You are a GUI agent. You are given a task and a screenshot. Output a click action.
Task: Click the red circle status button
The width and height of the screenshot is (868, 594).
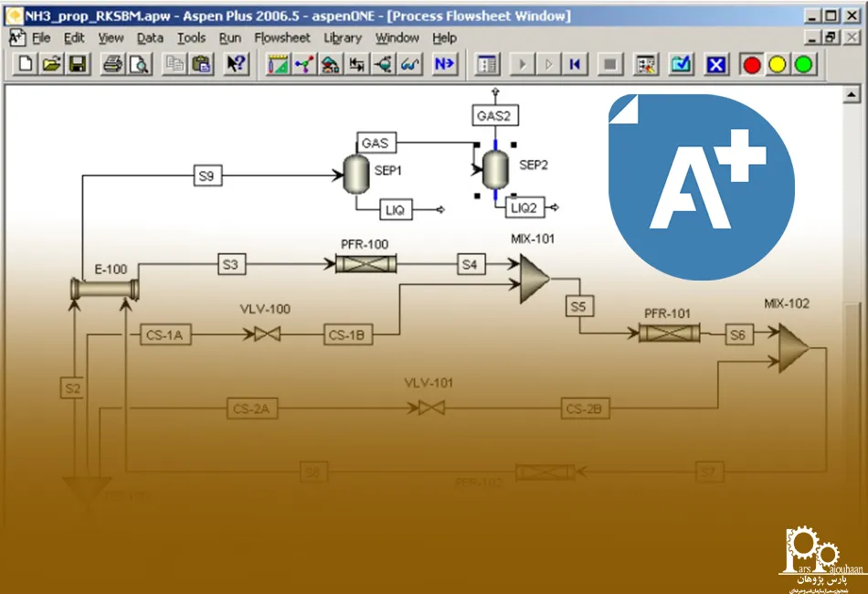tap(751, 65)
